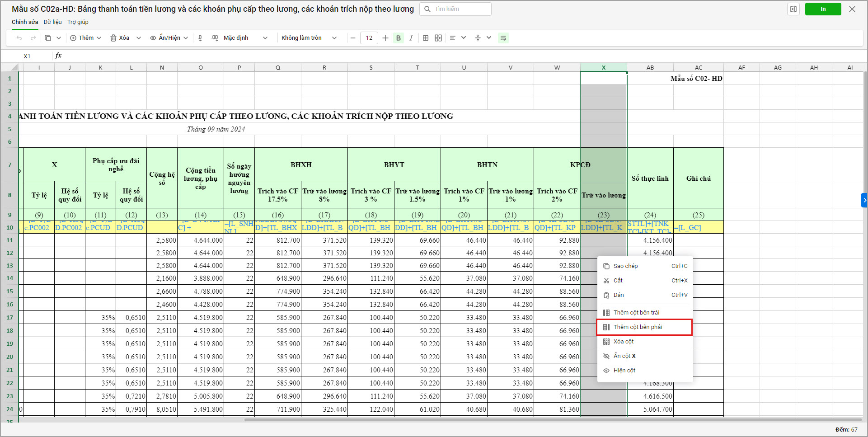868x437 pixels.
Task: Select Thêm cột bên phải from context menu
Action: [638, 327]
